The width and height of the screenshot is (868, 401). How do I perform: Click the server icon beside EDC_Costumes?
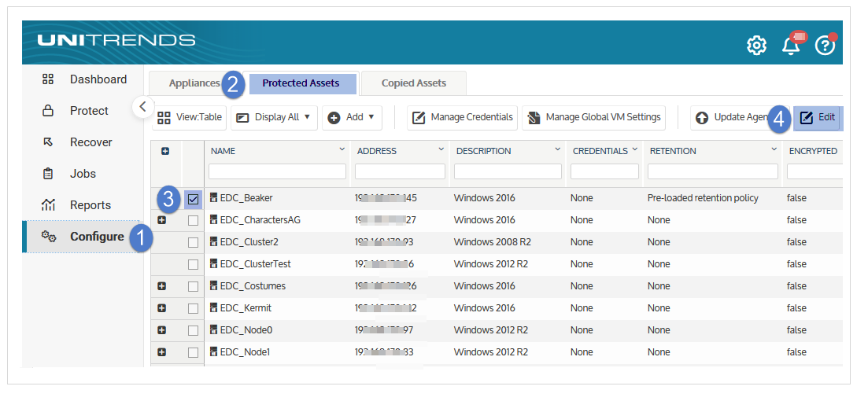click(214, 286)
